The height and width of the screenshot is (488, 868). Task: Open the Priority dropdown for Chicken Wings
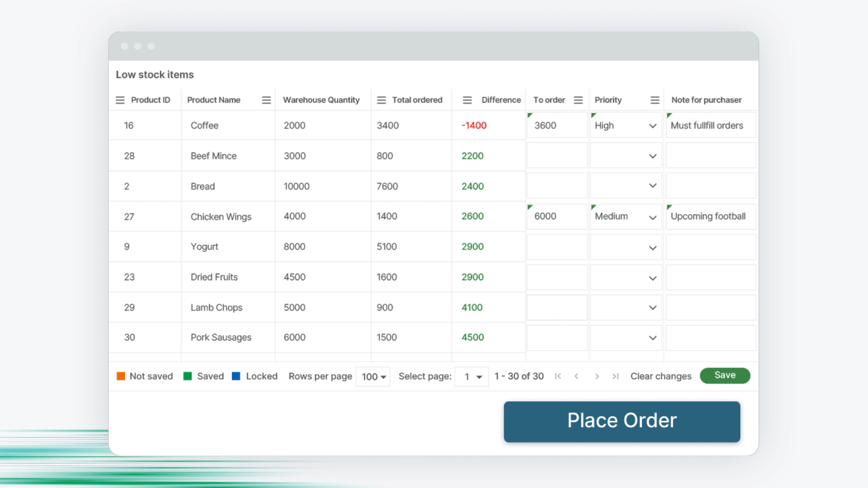652,217
